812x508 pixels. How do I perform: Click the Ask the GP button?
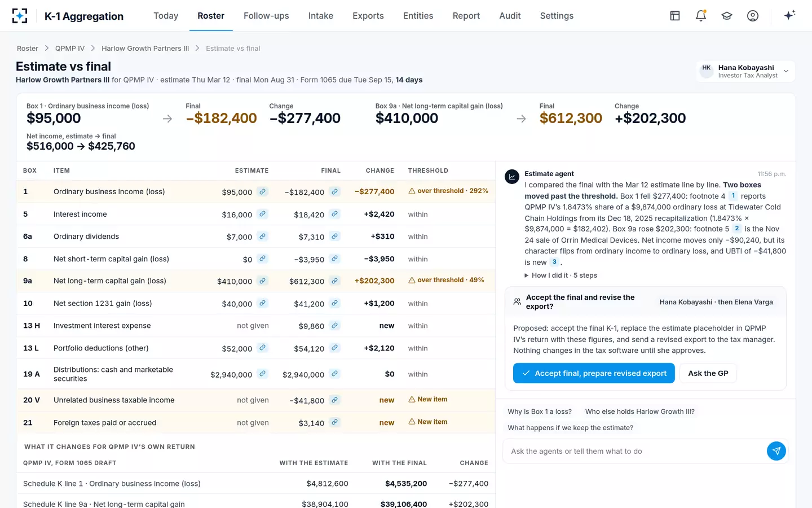coord(708,373)
